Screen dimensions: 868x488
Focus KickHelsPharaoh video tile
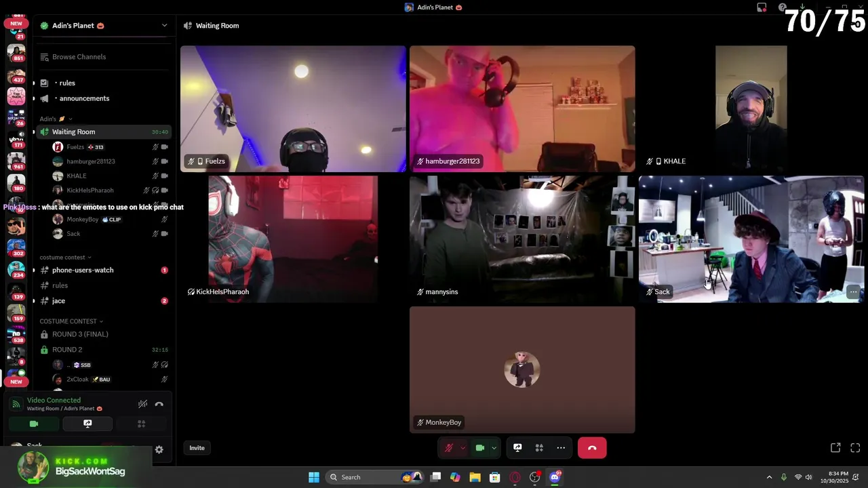coord(293,239)
